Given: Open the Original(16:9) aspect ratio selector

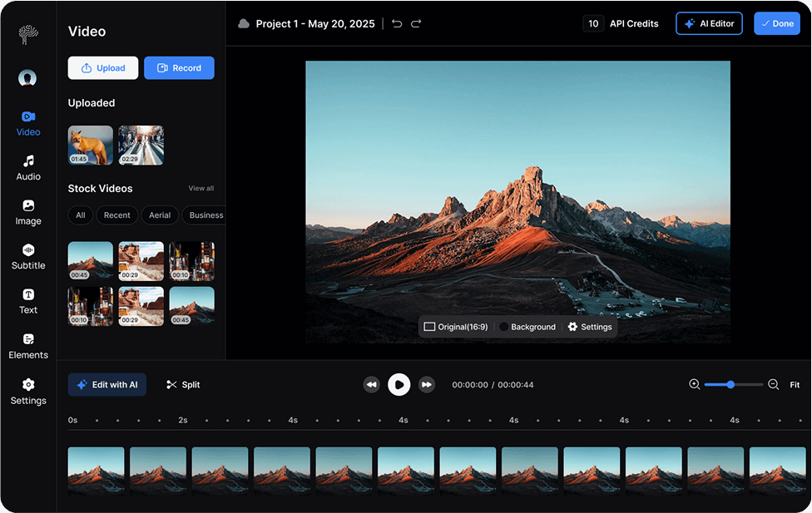Looking at the screenshot, I should (456, 327).
